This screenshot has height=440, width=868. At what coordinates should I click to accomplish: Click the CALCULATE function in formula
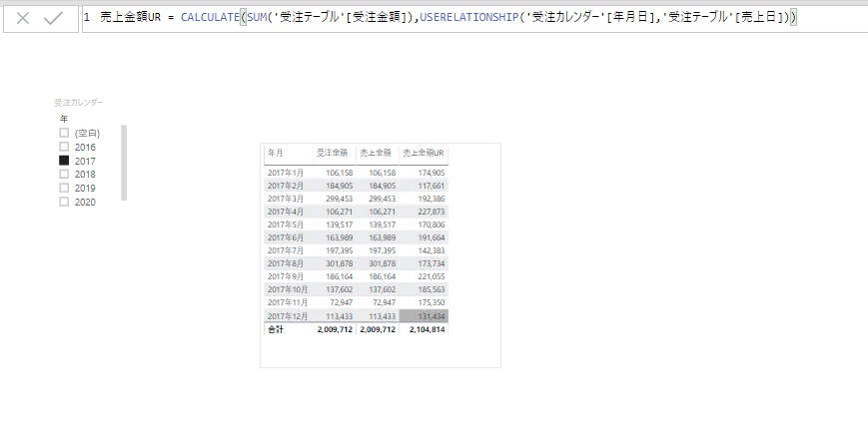click(210, 18)
